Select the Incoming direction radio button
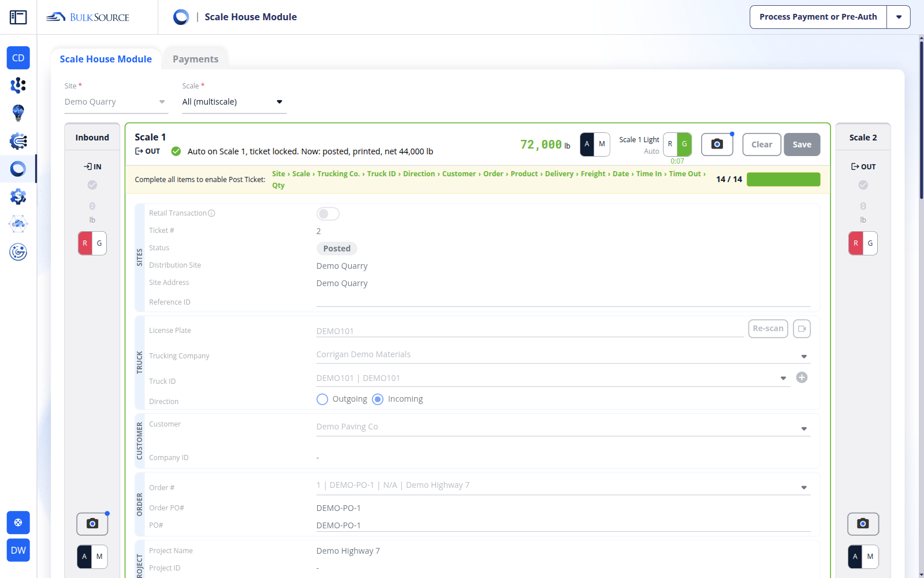Screen dimensions: 924x578 [378, 399]
